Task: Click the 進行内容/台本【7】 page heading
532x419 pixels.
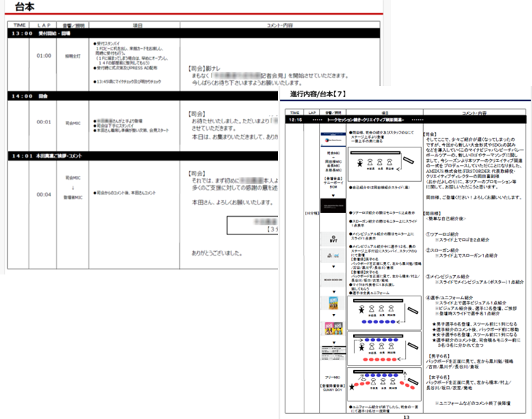Action: (x=318, y=94)
